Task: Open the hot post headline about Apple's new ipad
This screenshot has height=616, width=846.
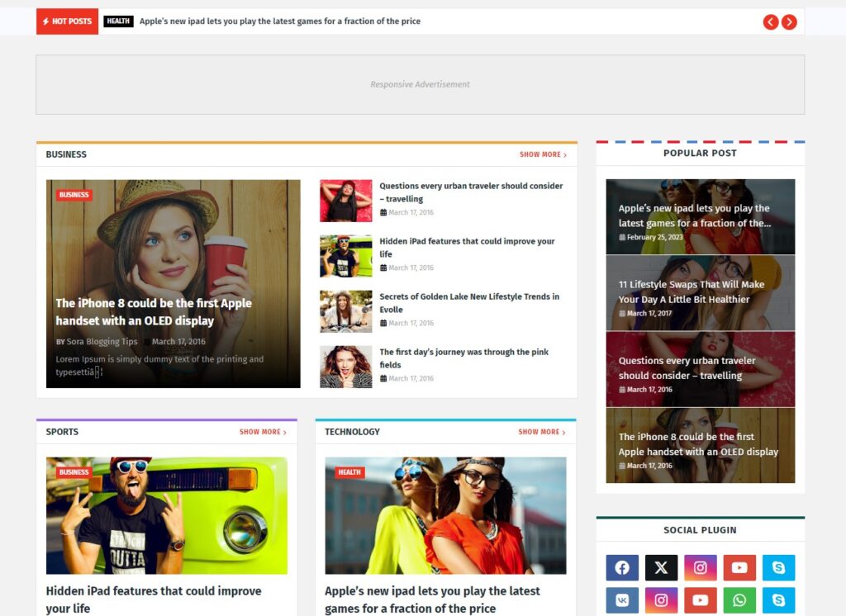Action: coord(279,21)
